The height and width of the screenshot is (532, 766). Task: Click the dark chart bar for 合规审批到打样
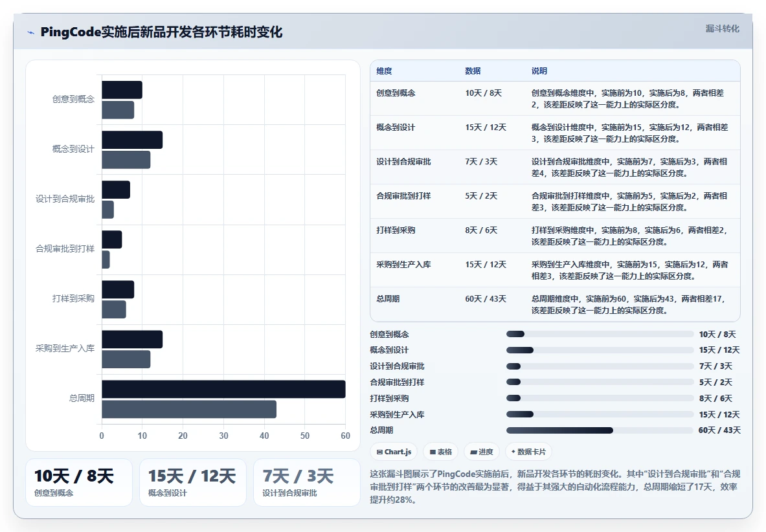[x=112, y=239]
